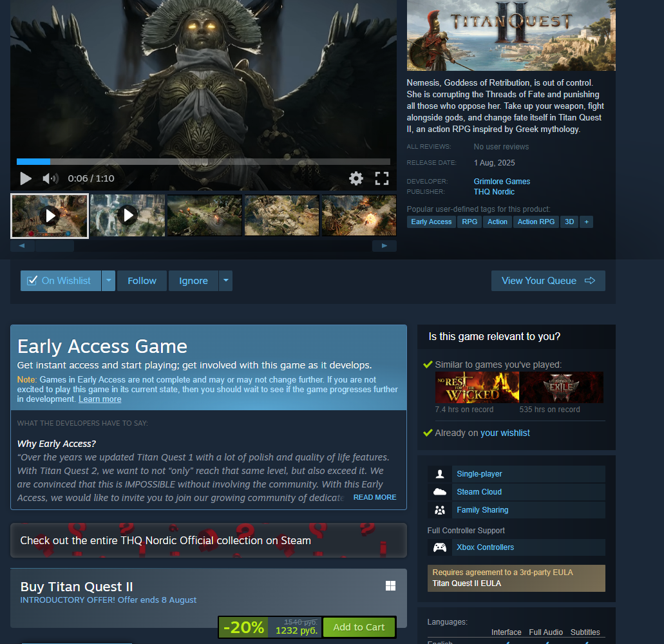Open the fifth screenshot thumbnail
Image resolution: width=664 pixels, height=644 pixels.
[x=359, y=216]
